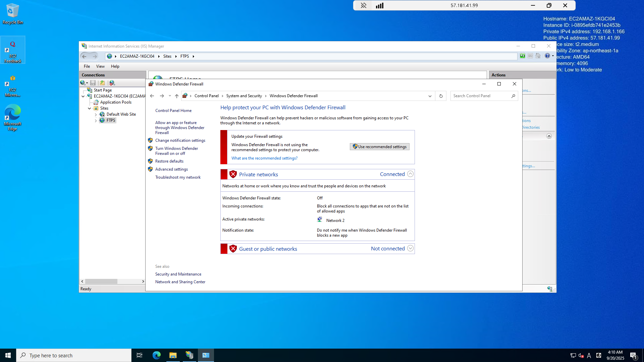Click the help question mark icon in IIS Manager
The width and height of the screenshot is (644, 362).
pyautogui.click(x=547, y=56)
